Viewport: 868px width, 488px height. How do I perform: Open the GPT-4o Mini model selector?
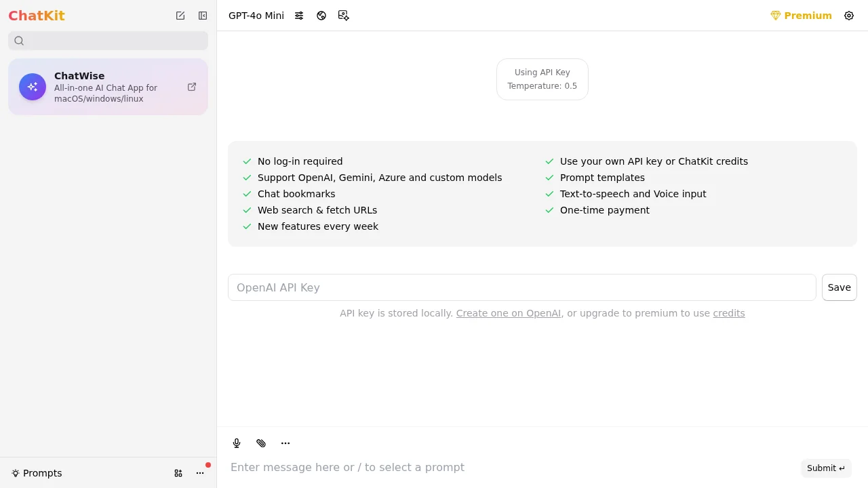(x=256, y=15)
